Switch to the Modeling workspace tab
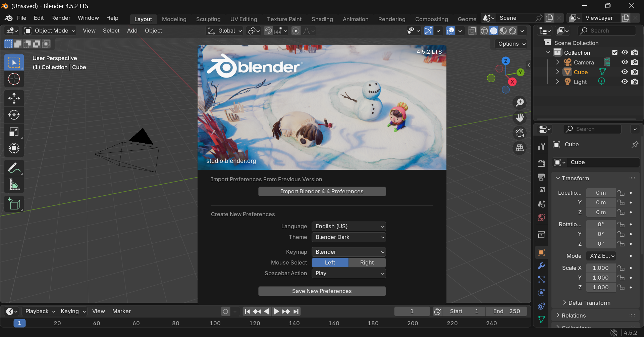 pyautogui.click(x=174, y=19)
